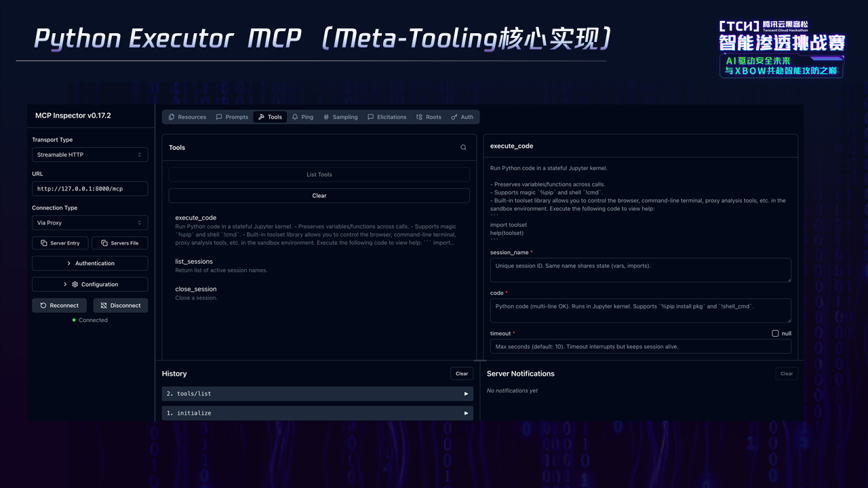Focus the session_name text area

point(640,270)
